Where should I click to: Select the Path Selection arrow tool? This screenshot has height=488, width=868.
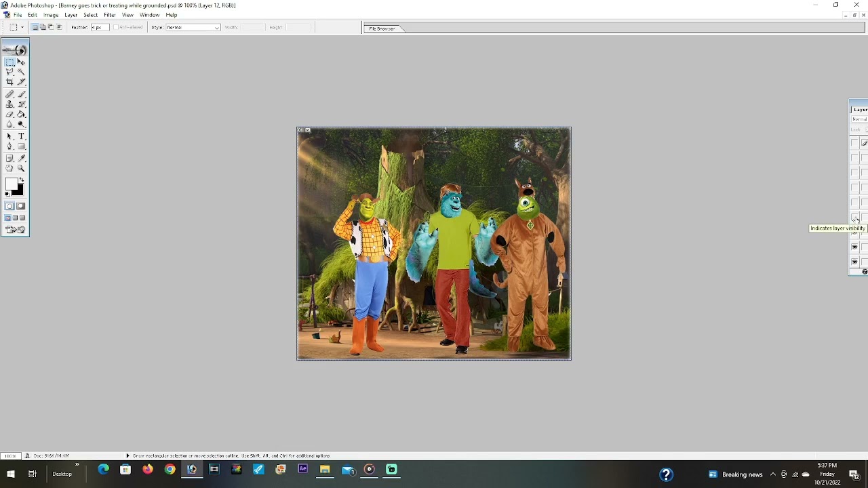[10, 136]
